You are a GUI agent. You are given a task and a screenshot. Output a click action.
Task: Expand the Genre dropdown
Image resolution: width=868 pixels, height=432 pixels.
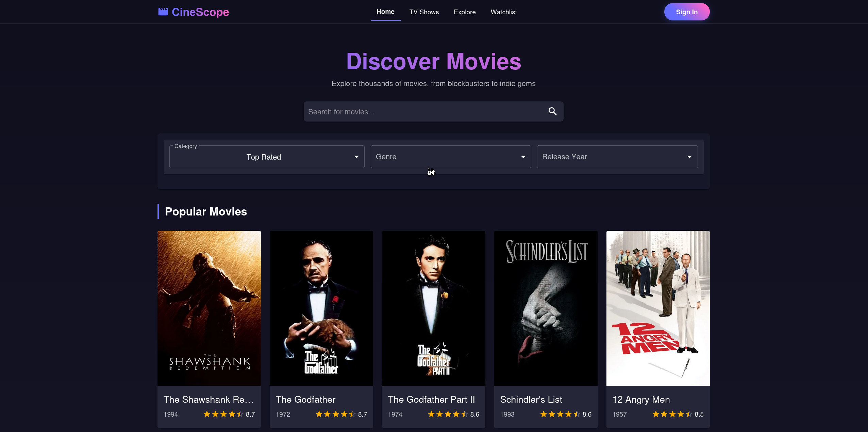[451, 157]
